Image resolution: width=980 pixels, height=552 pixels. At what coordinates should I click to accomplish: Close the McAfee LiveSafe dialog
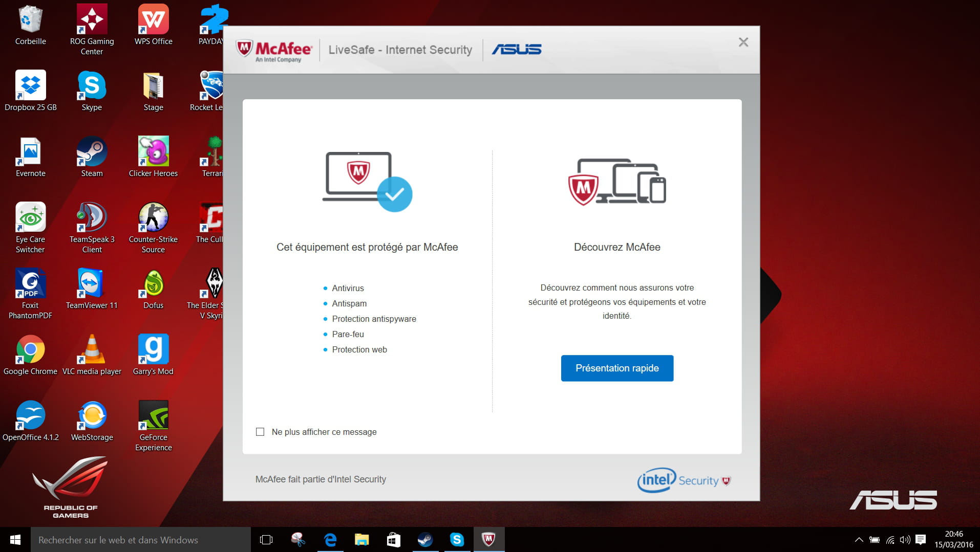pos(743,42)
